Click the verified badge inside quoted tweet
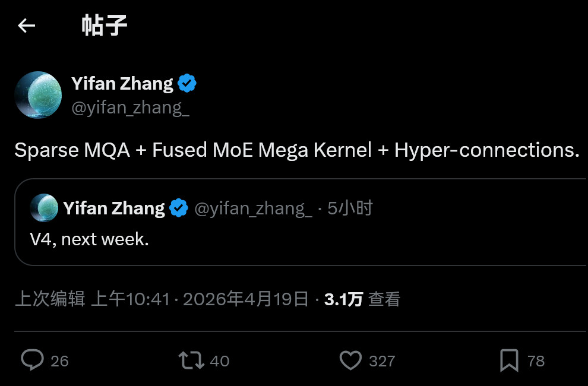 (x=178, y=208)
